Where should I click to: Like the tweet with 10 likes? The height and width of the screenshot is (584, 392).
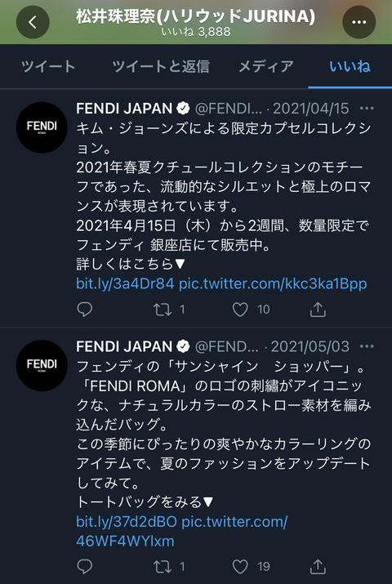point(240,310)
